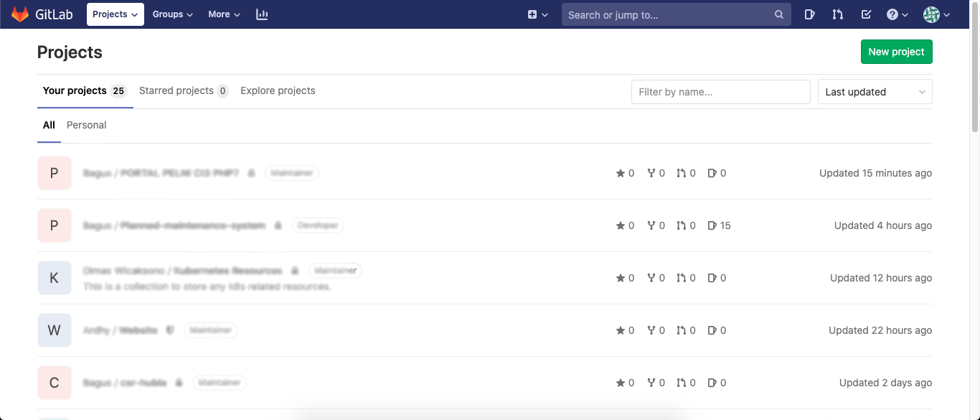
Task: Open the To-Do list checkmark icon
Action: coord(866,14)
